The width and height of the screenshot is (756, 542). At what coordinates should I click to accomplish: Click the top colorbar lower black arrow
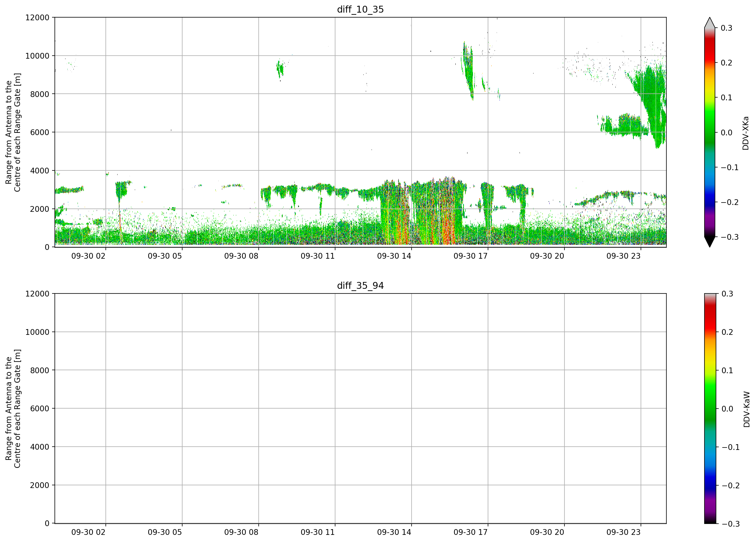[x=710, y=242]
